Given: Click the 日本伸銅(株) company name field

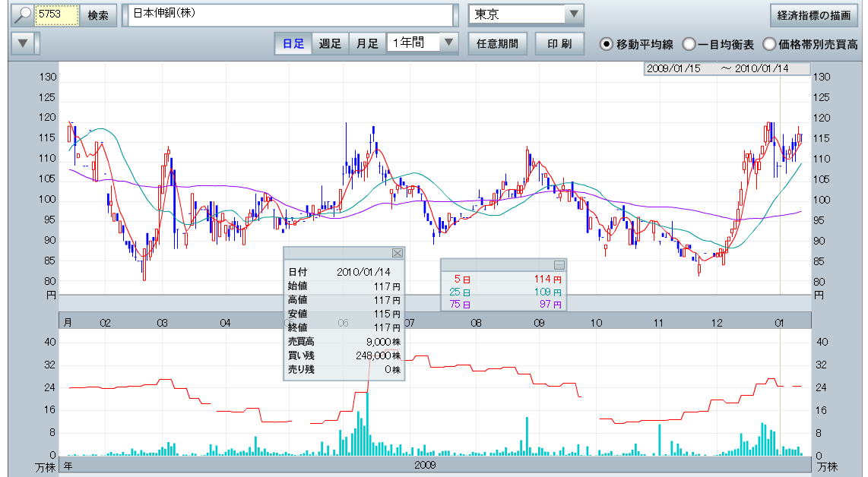Looking at the screenshot, I should pos(293,14).
